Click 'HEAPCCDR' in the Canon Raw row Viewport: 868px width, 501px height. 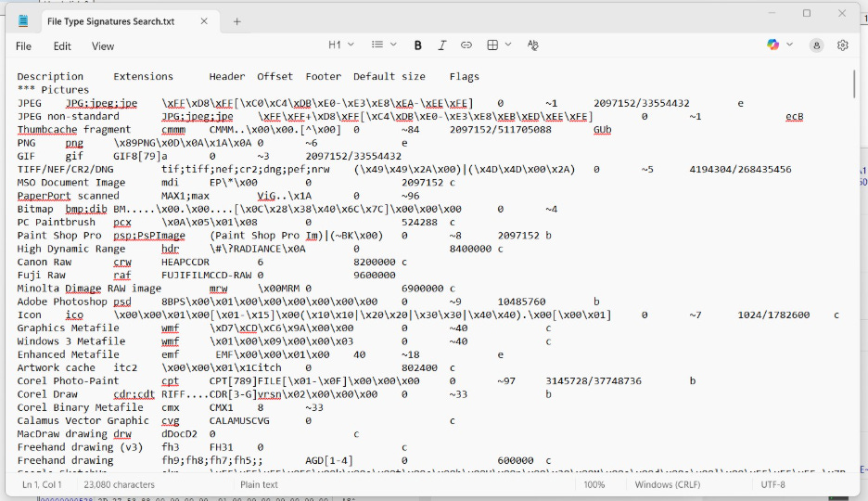185,262
